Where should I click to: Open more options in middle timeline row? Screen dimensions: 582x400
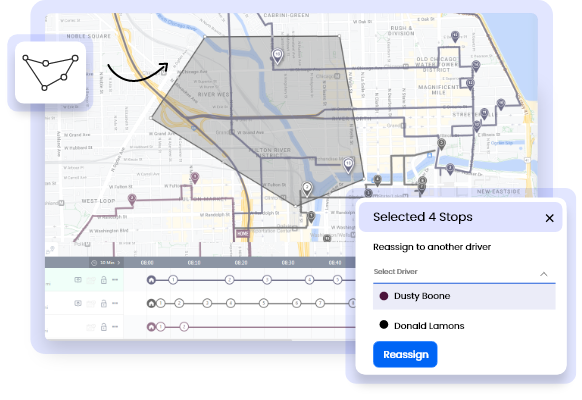tap(115, 303)
